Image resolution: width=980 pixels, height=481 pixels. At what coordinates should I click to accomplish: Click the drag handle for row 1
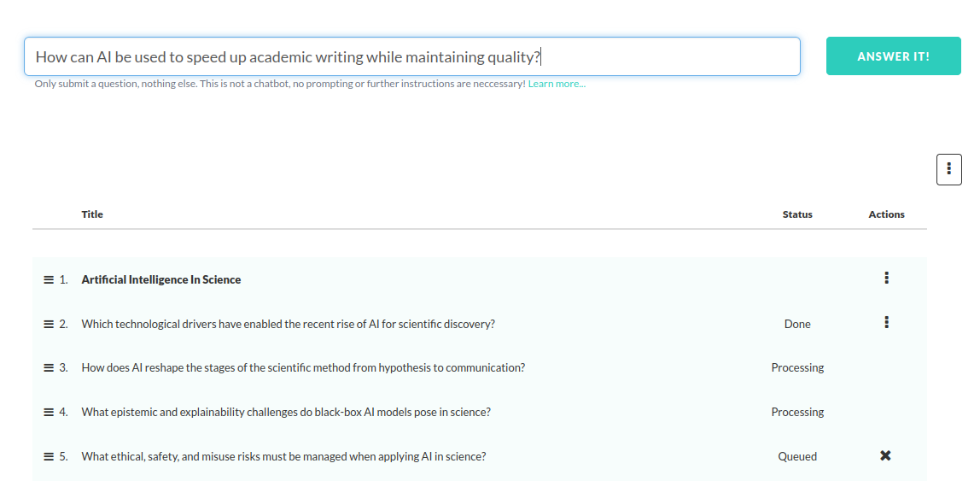coord(49,279)
